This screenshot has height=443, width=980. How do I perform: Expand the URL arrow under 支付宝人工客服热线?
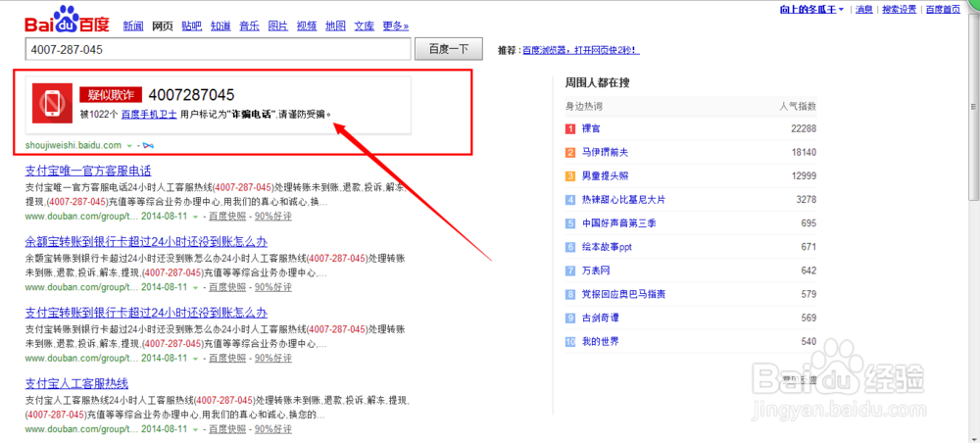click(196, 430)
